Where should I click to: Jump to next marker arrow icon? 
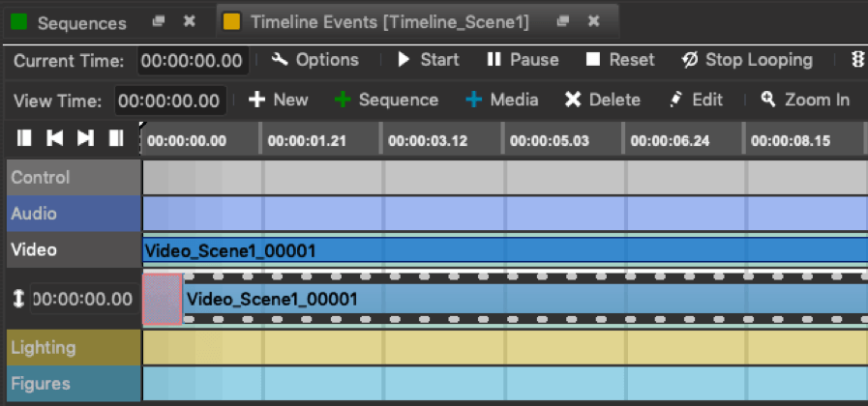click(x=85, y=138)
